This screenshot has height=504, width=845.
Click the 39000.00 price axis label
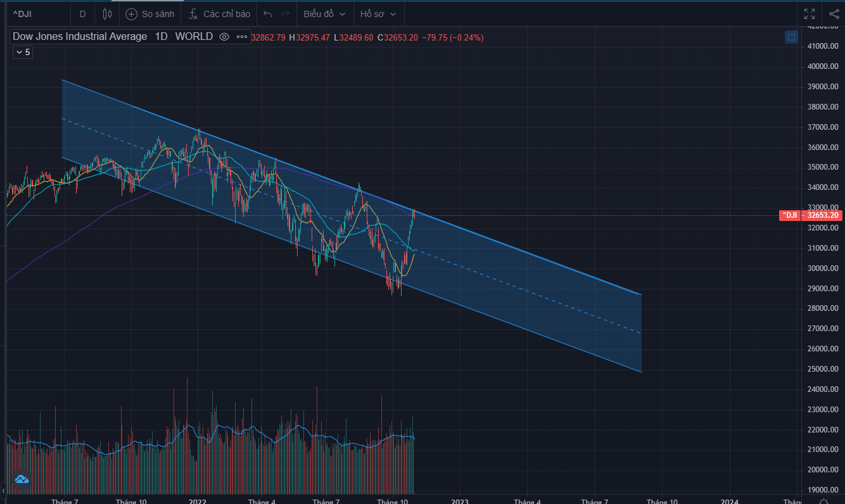pos(822,86)
